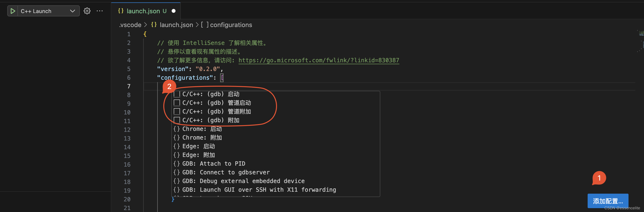Click {} icon beside Edge: 附加 suggestion
The height and width of the screenshot is (212, 644).
[x=177, y=155]
